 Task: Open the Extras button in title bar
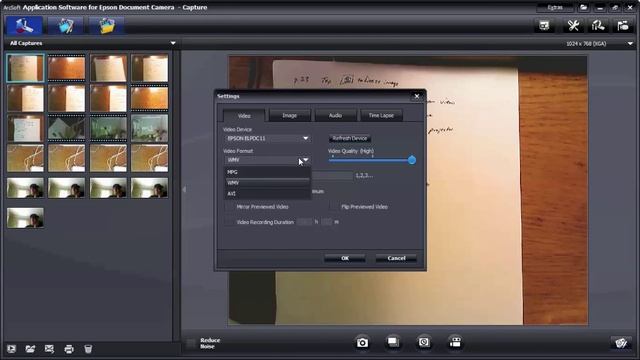pos(555,7)
